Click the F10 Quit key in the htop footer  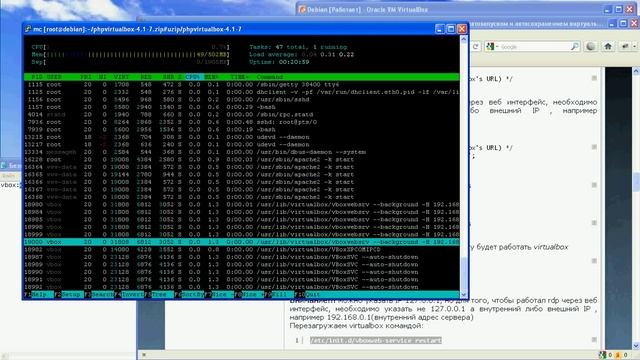tap(307, 294)
